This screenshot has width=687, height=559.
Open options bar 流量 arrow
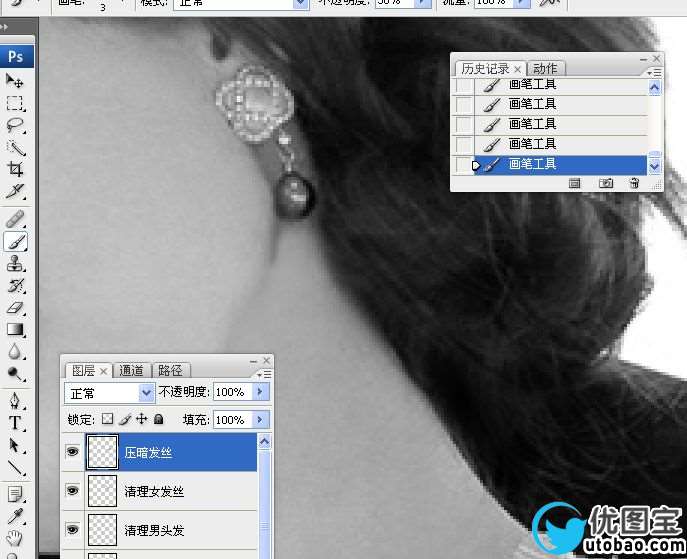click(x=522, y=3)
